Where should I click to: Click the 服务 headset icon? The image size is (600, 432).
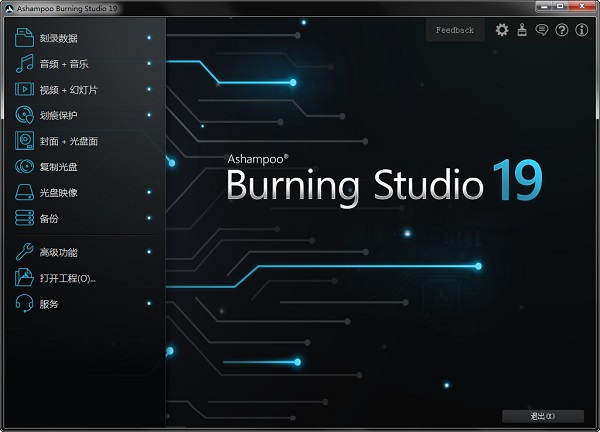pyautogui.click(x=24, y=303)
